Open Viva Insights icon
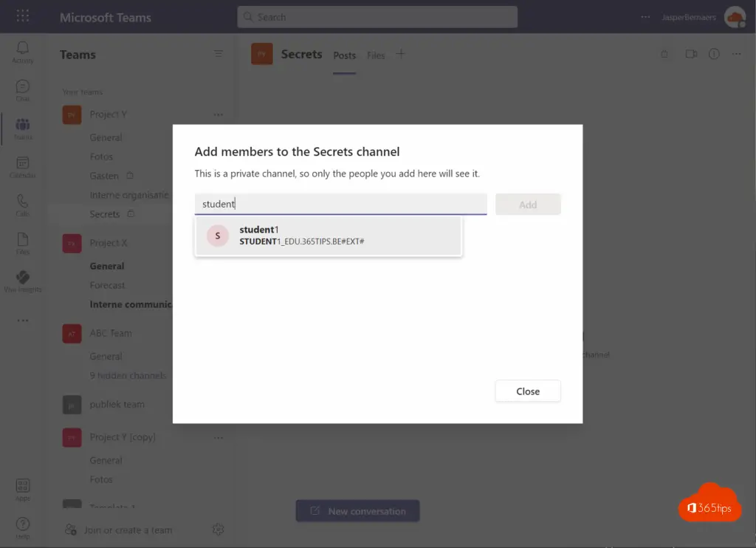 pos(23,281)
